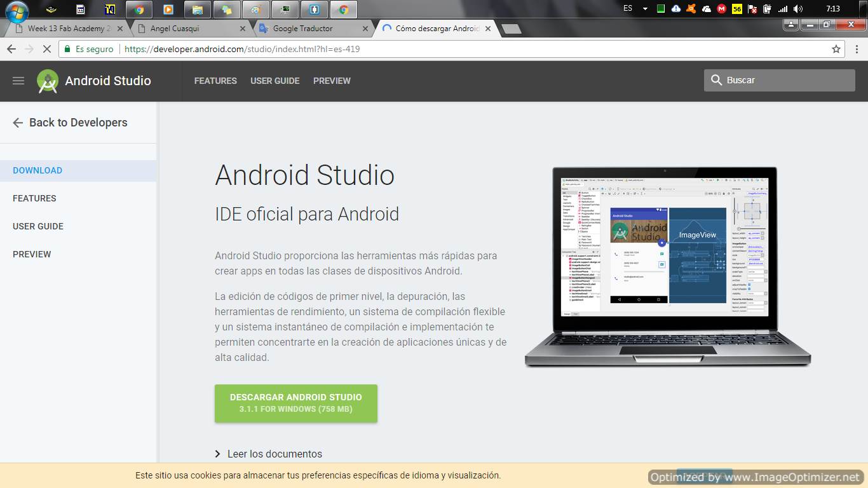Switch to Week 13 Fab Academy tab
The height and width of the screenshot is (488, 868).
[69, 29]
